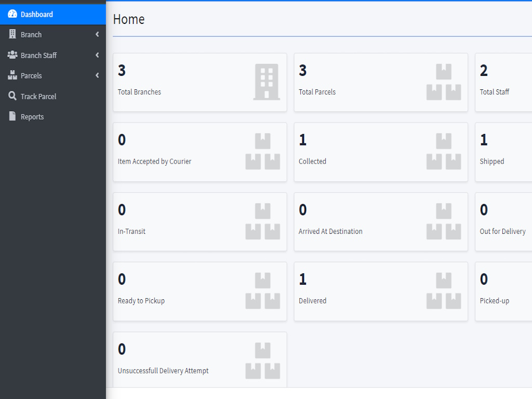
Task: Click the boxes icon on Delivered card
Action: pos(443,291)
